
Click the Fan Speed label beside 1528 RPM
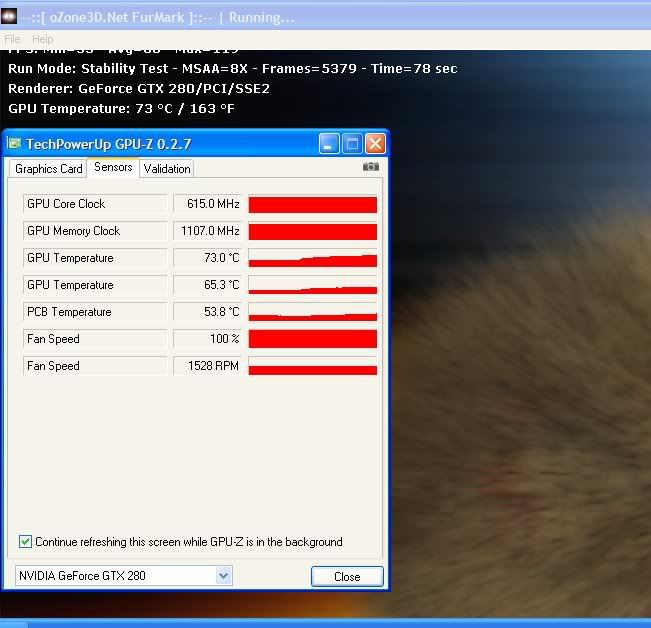point(95,366)
